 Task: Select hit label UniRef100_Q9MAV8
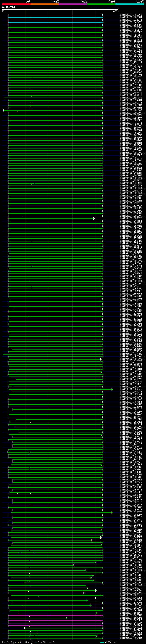point(131,82)
